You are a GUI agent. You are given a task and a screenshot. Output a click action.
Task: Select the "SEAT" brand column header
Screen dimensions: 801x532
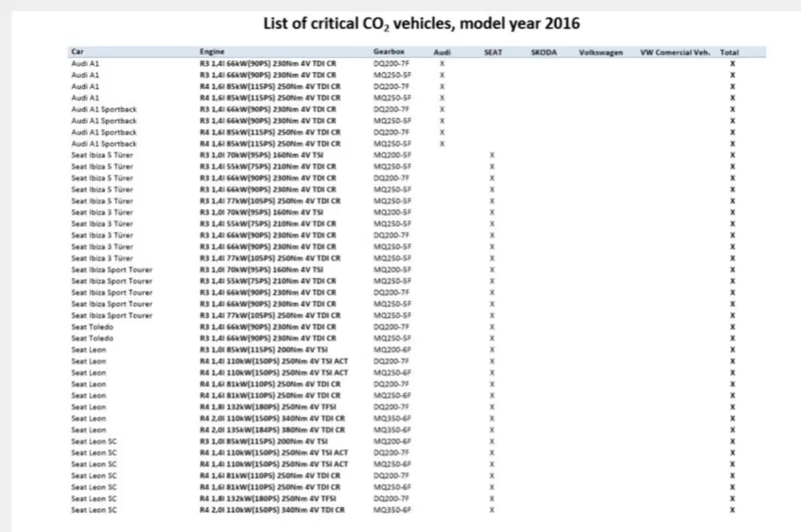(x=493, y=52)
